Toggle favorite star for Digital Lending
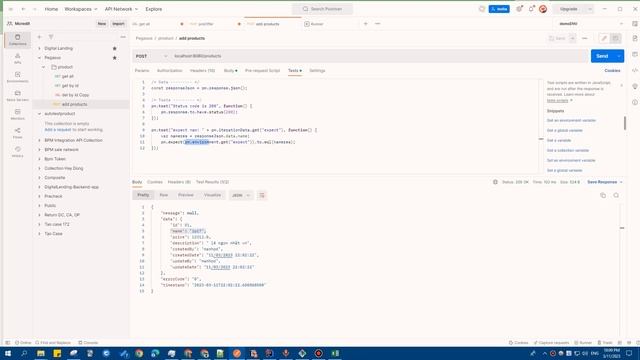This screenshot has height=360, width=640. click(115, 49)
